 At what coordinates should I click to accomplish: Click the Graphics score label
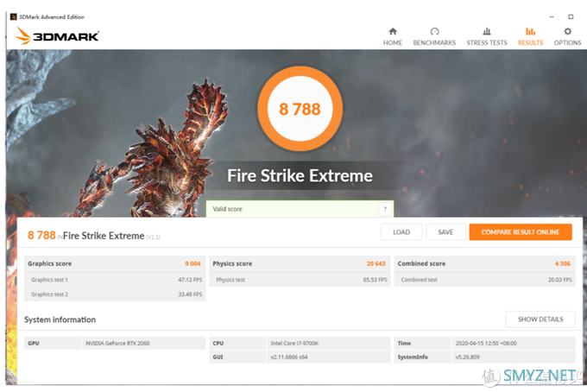[49, 263]
